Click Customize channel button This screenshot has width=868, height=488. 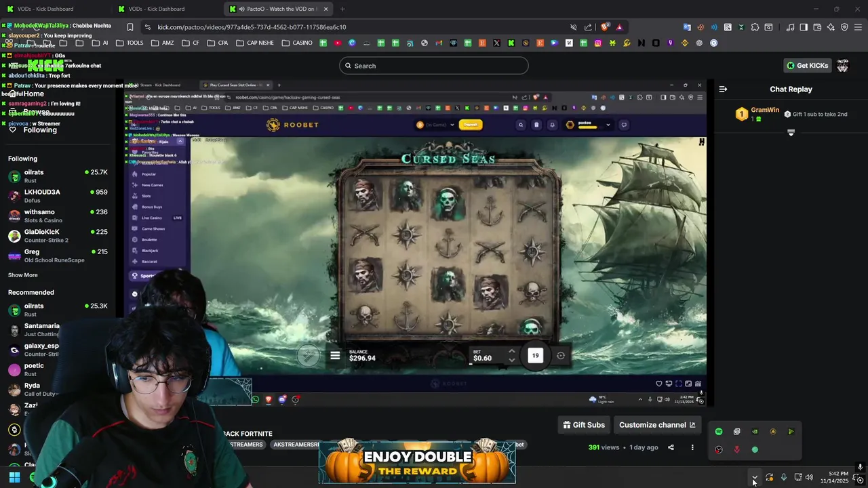[656, 425]
